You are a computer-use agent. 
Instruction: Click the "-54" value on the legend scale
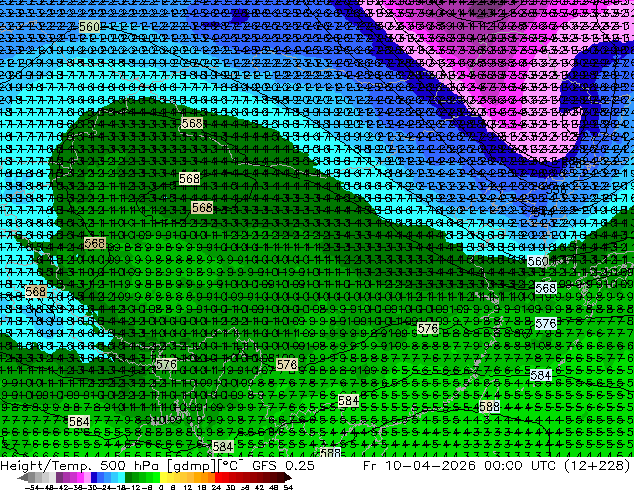(x=32, y=487)
